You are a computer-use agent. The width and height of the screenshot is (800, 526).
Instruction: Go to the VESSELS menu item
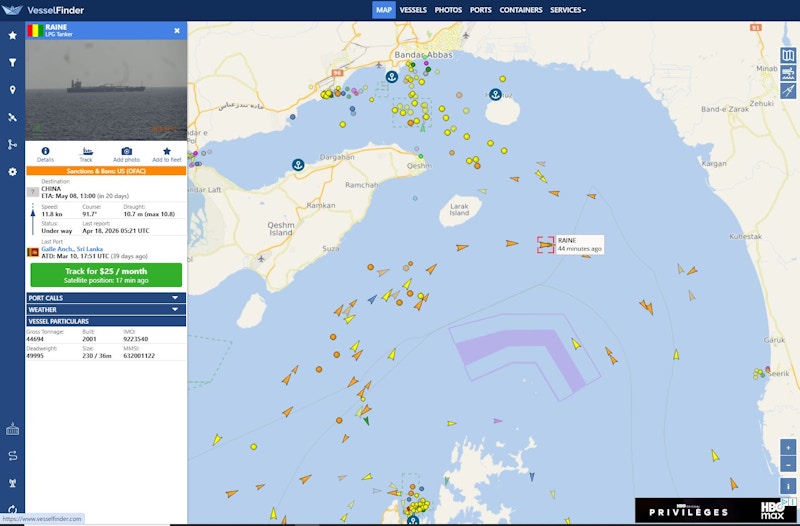(x=413, y=10)
